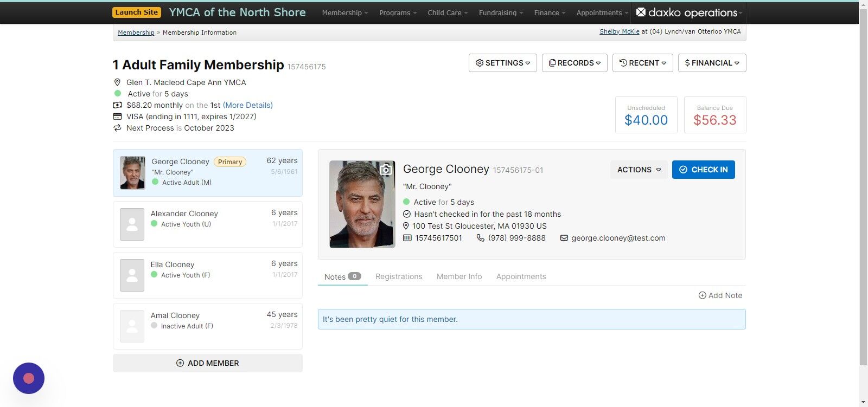
Task: Click Amal Clooney's placeholder avatar
Action: coord(132,326)
